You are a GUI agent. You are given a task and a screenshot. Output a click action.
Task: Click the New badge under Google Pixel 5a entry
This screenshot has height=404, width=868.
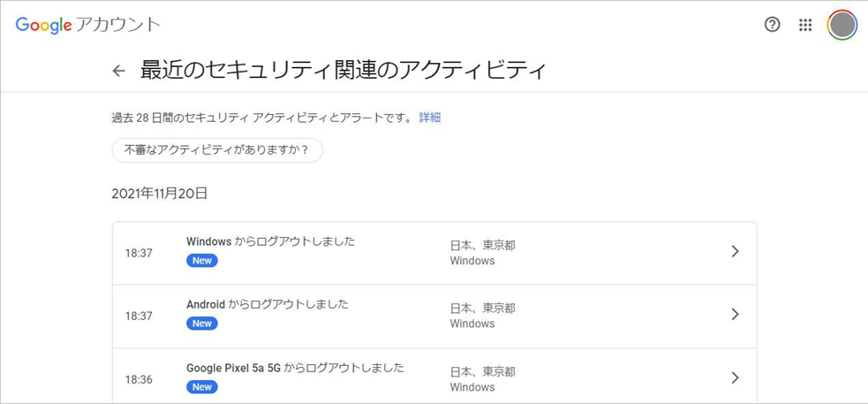pyautogui.click(x=202, y=387)
